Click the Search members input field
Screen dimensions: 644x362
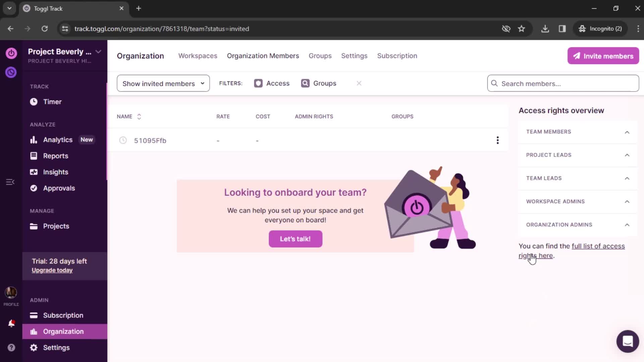(563, 83)
